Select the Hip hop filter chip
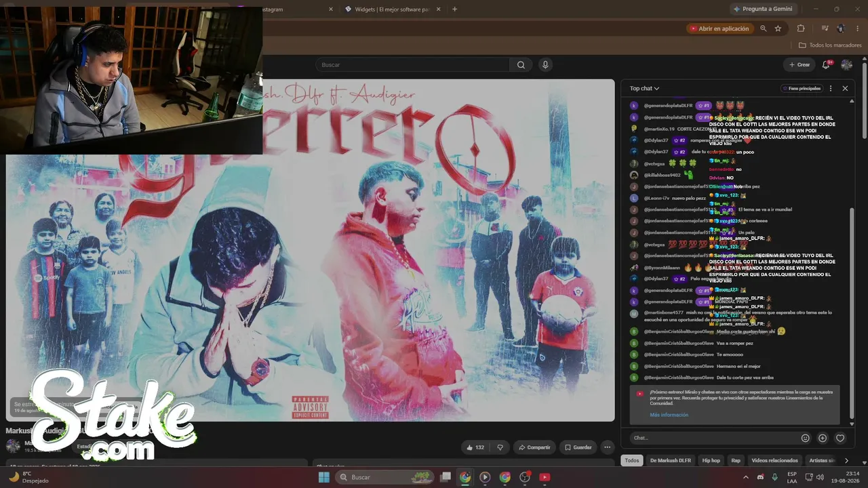 (x=711, y=460)
